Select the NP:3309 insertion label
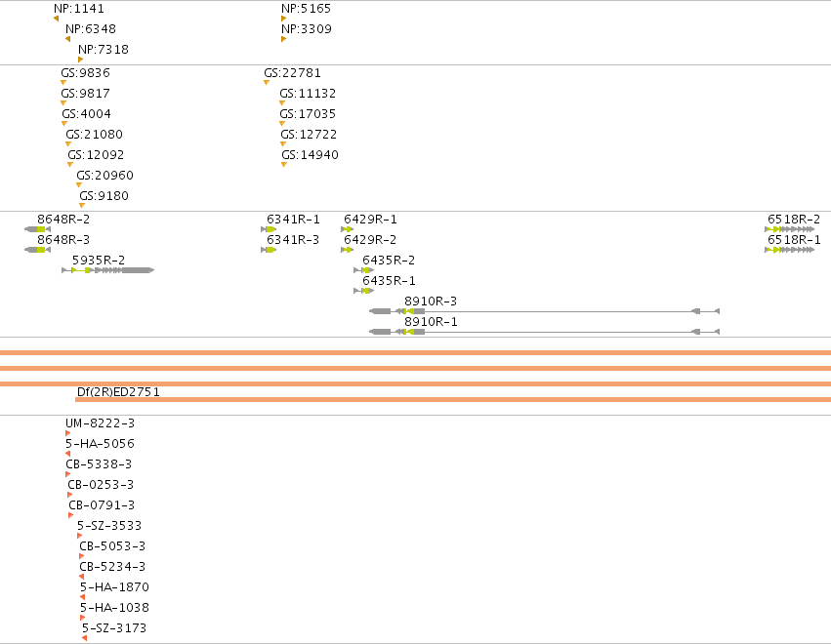Screen dimensions: 831x644 [x=307, y=28]
